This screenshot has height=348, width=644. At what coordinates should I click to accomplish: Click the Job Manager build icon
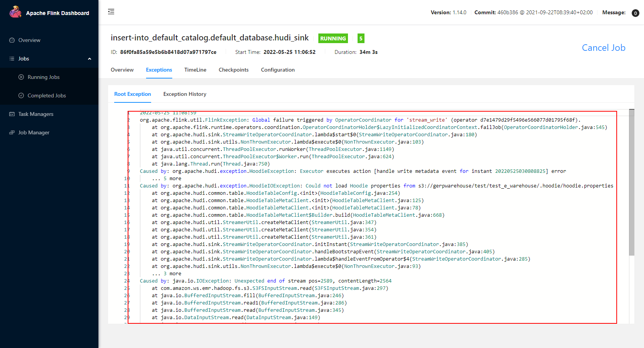click(12, 132)
